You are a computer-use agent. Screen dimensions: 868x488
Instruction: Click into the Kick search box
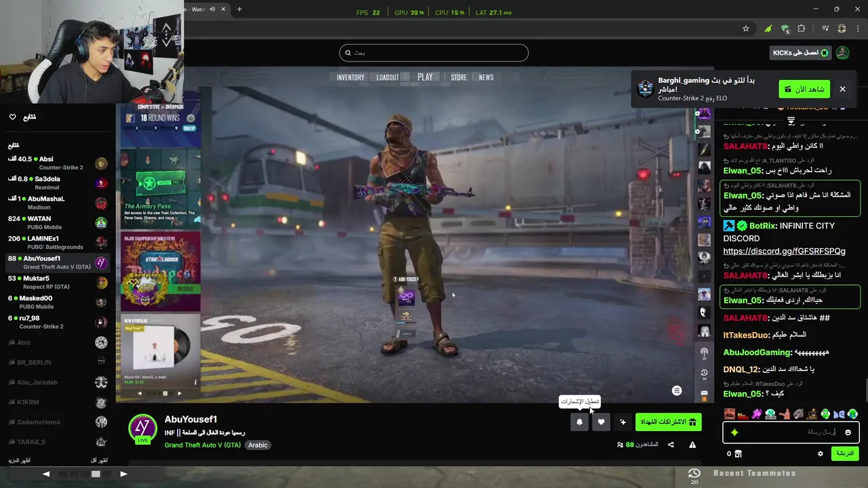coord(433,53)
